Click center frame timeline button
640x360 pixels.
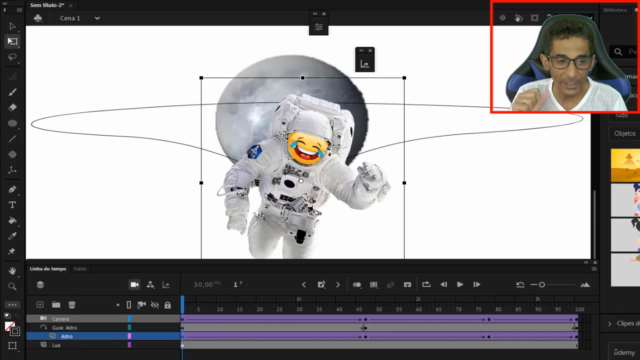tap(407, 285)
